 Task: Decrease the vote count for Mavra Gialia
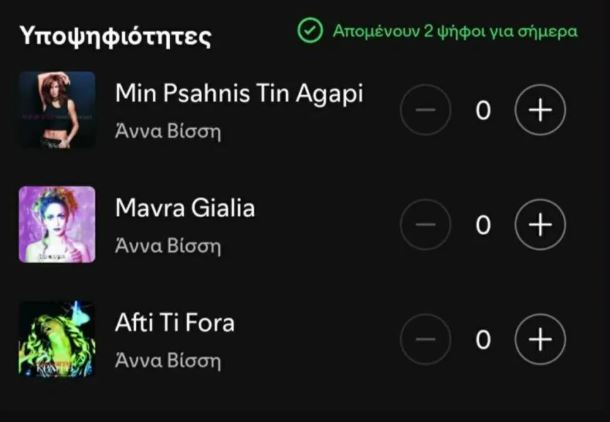(426, 224)
